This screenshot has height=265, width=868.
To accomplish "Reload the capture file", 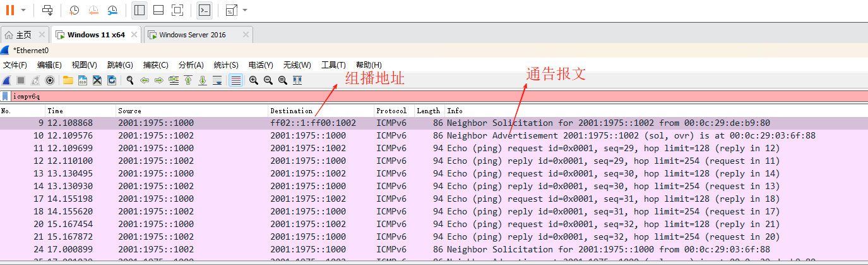I will coord(112,80).
